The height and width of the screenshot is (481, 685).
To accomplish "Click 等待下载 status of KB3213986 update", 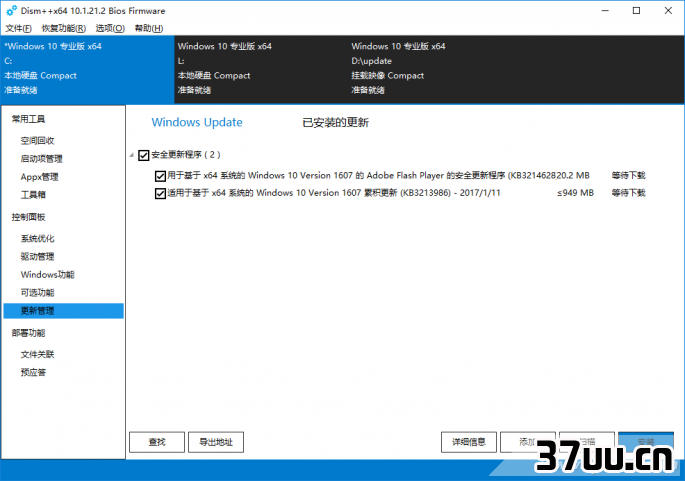I will (x=628, y=193).
